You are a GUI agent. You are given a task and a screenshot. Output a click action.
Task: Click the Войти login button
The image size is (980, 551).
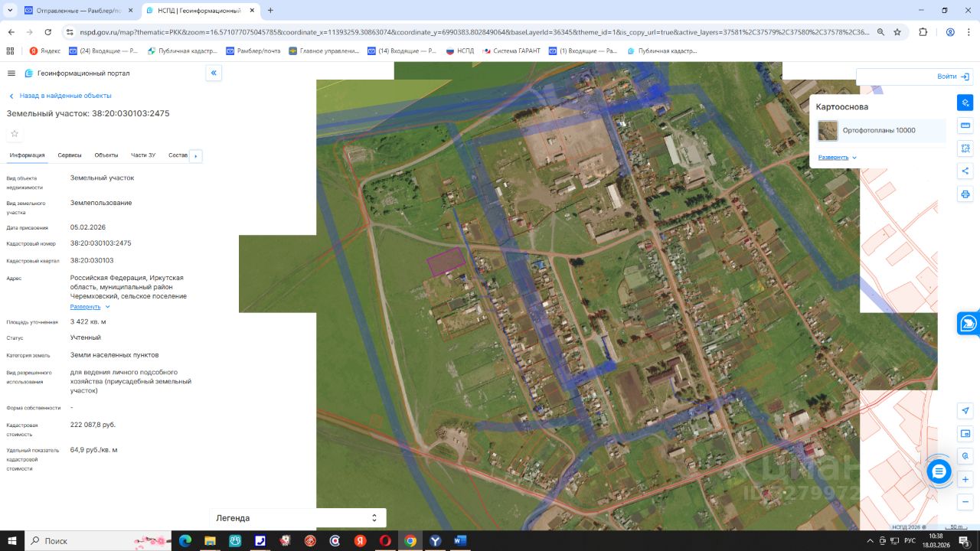point(953,77)
